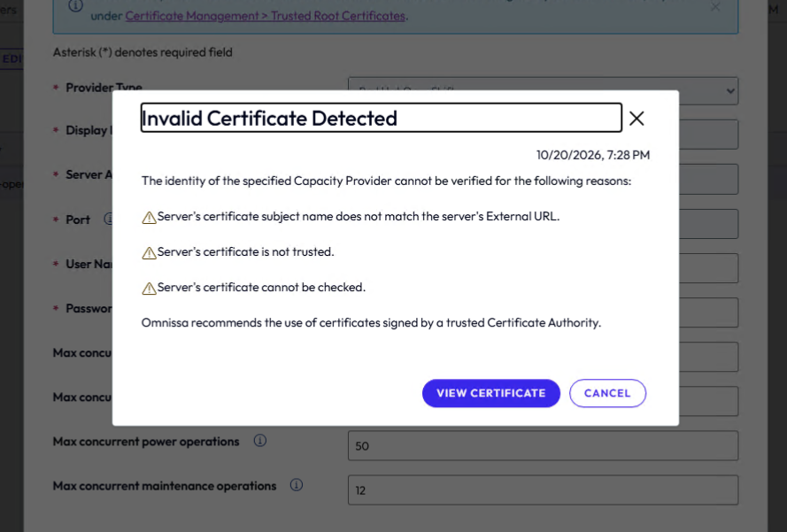Viewport: 787px width, 532px height.
Task: Click warning icon beside certificate cannot be checked
Action: (x=149, y=289)
